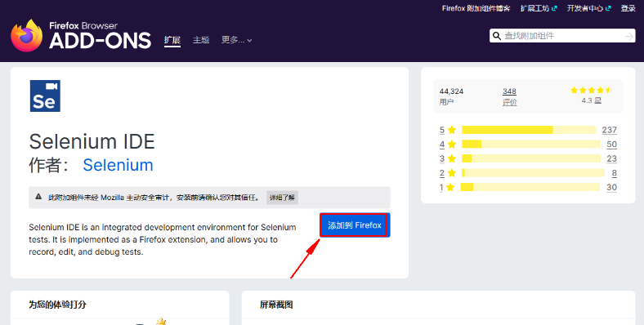This screenshot has height=325, width=644.
Task: Open the 主题 tab
Action: pyautogui.click(x=201, y=40)
